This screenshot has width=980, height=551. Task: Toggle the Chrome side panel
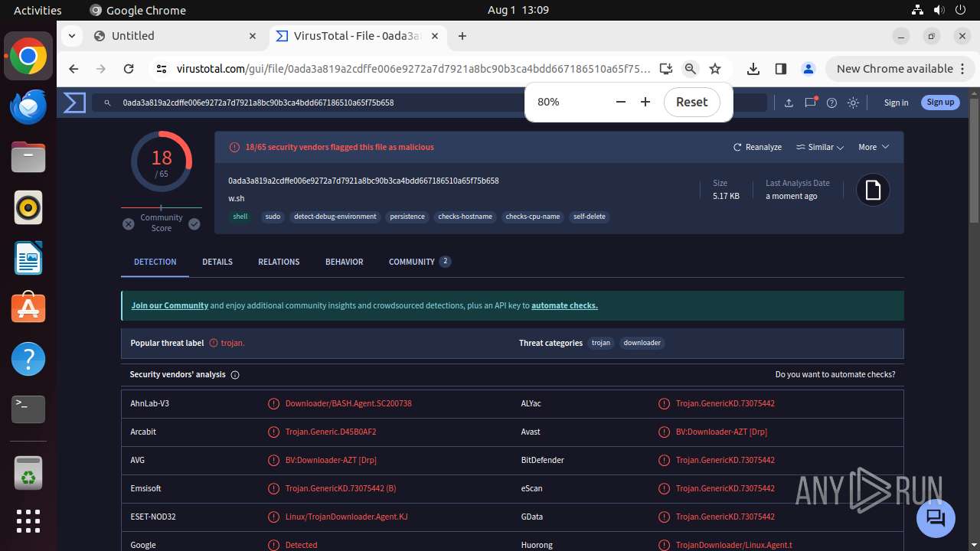[781, 69]
